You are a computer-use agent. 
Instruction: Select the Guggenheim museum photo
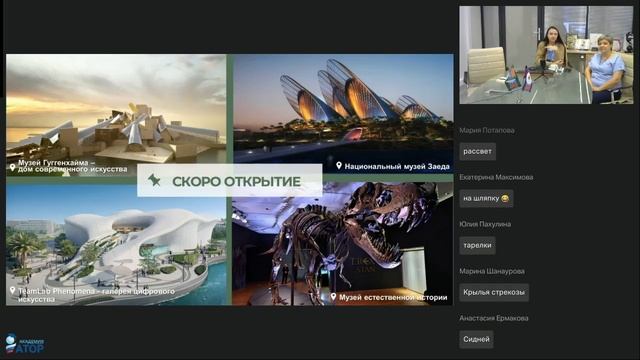(116, 115)
